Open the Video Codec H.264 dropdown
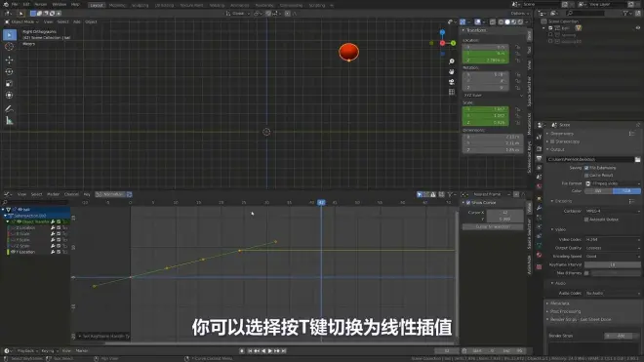Screen dimensions: 644x362 [613, 240]
